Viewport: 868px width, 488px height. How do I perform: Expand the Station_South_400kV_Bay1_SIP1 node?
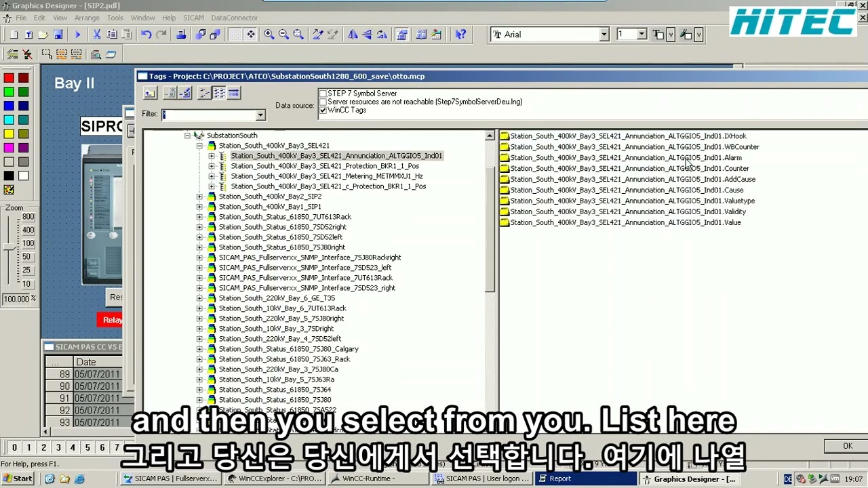coord(199,207)
